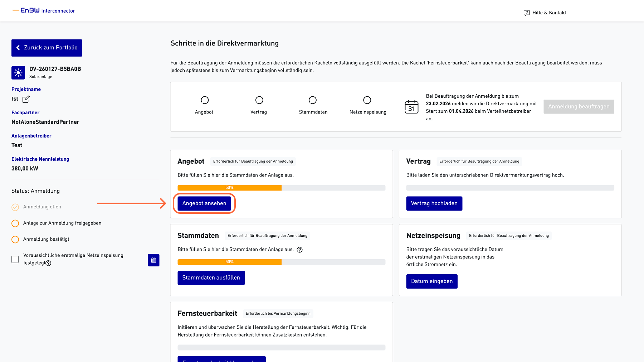Select the 'Anlage zur Anmeldung freigegeben' status circle
644x362 pixels.
coord(15,223)
